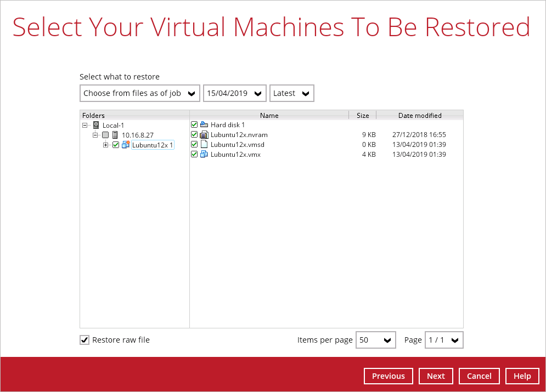Click the Lubuntu12x.vmsd file icon
Image resolution: width=546 pixels, height=392 pixels.
pyautogui.click(x=204, y=145)
